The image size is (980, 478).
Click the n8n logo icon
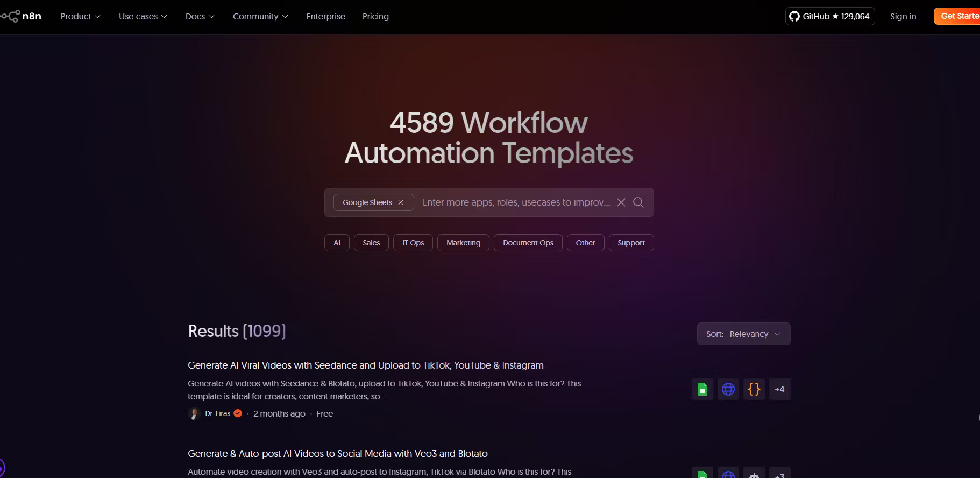[x=11, y=16]
